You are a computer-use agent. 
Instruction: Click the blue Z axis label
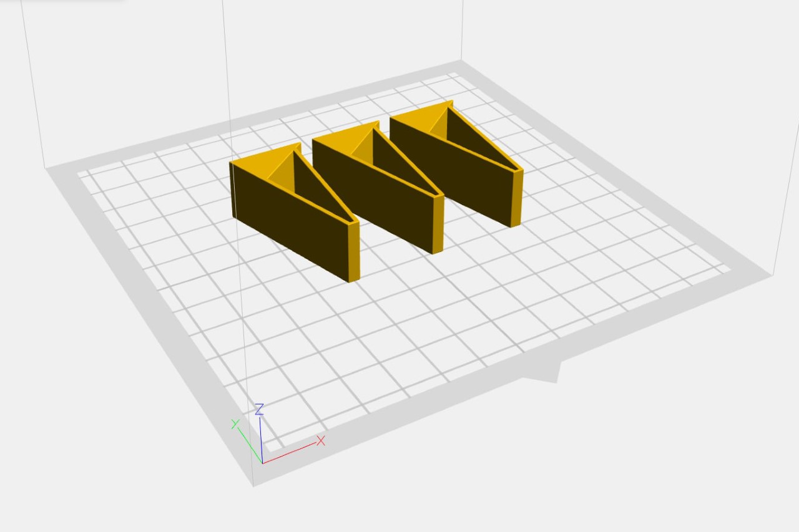pyautogui.click(x=259, y=409)
